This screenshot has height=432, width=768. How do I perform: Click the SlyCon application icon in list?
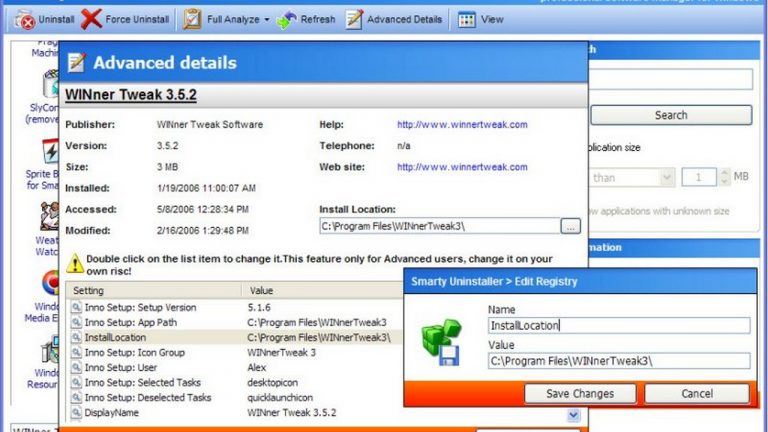(51, 84)
